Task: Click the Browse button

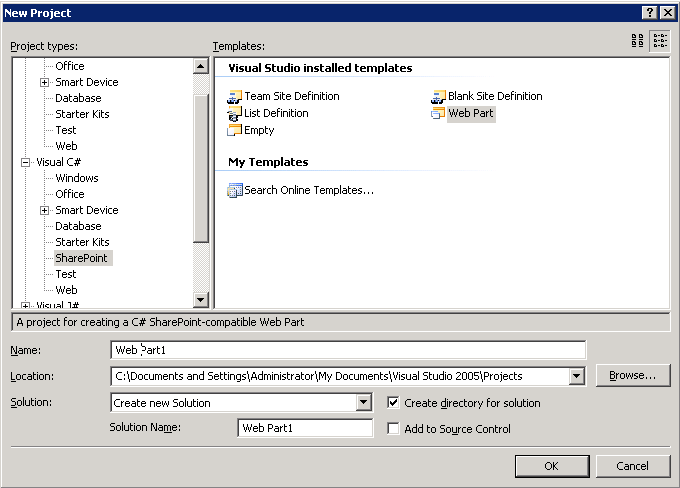Action: tap(633, 375)
